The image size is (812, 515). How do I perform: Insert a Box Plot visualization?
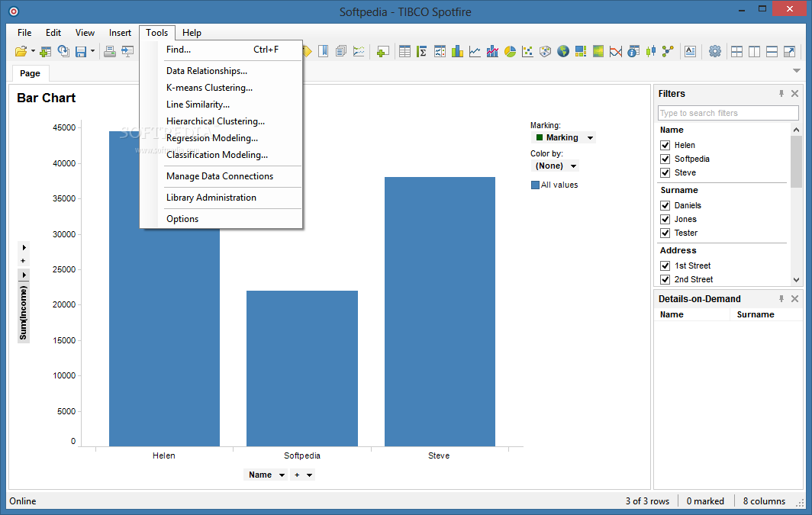click(x=651, y=51)
